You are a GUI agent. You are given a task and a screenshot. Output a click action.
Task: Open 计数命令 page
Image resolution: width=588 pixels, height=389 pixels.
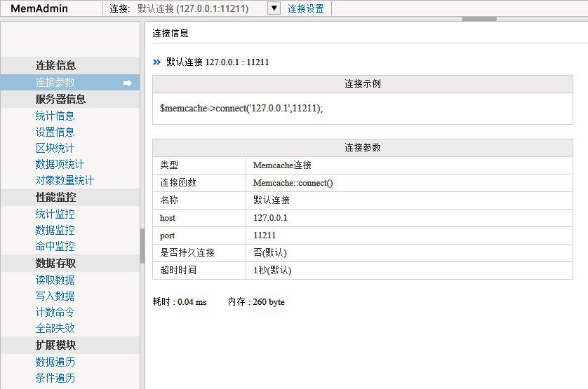[x=55, y=312]
